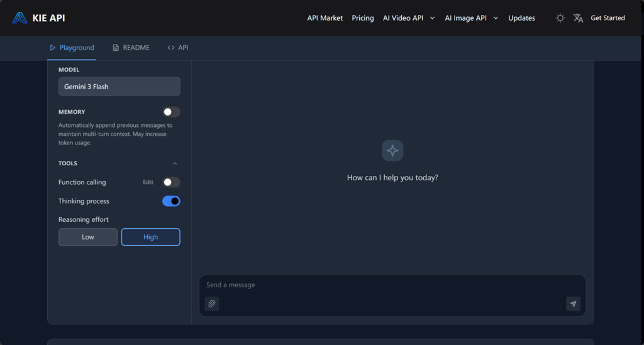
Task: Switch to the API tab
Action: pyautogui.click(x=178, y=48)
